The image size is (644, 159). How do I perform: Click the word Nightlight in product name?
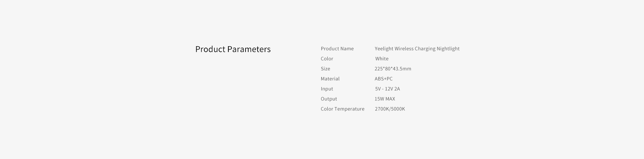pyautogui.click(x=448, y=49)
